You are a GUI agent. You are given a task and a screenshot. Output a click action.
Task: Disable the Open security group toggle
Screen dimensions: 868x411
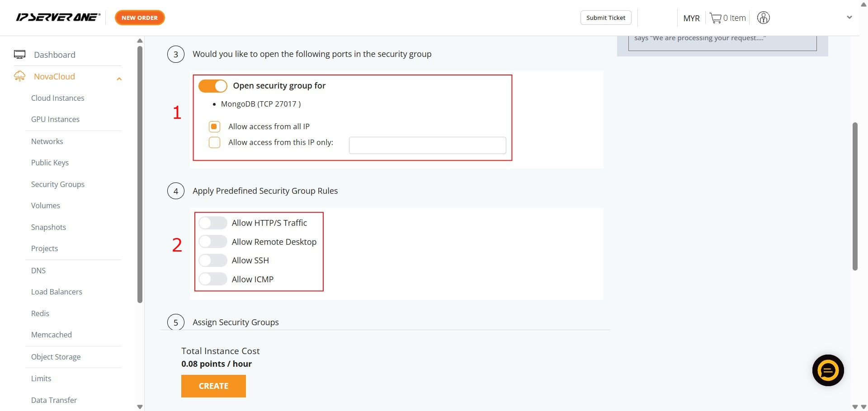(212, 86)
